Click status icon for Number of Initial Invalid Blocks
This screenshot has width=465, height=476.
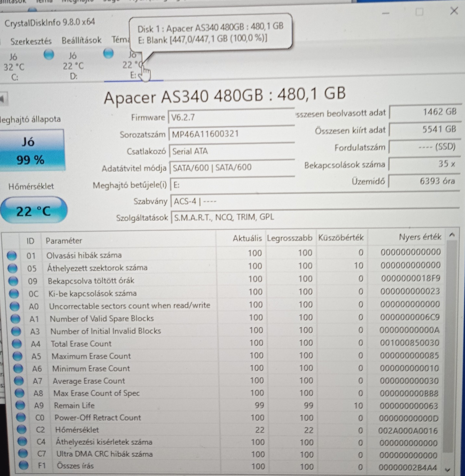(x=16, y=331)
